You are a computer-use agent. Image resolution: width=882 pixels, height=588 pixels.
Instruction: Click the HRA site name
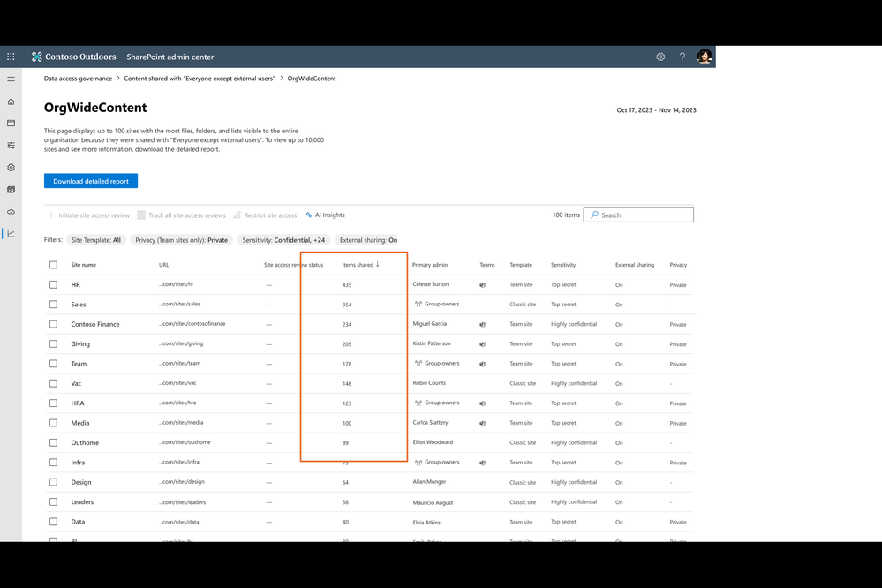pos(78,403)
